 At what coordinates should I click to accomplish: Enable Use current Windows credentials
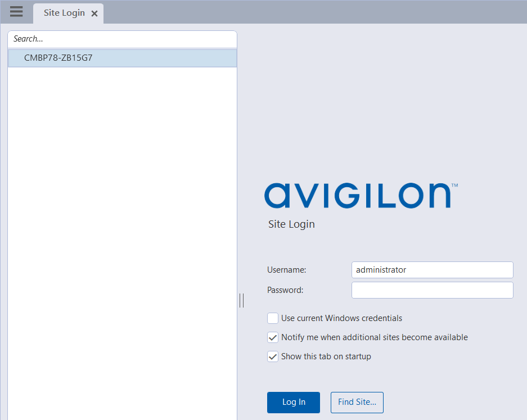click(x=273, y=318)
